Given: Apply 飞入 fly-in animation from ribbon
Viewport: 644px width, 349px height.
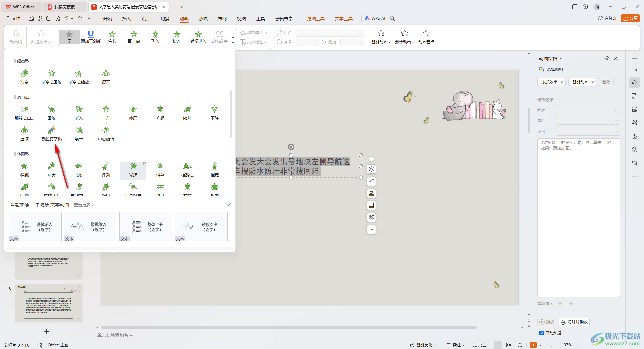Looking at the screenshot, I should [x=155, y=37].
